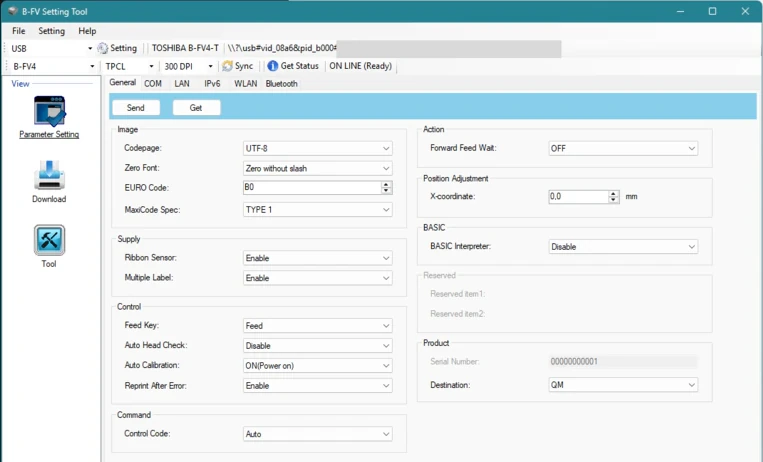Decrease the X-coordinate value
This screenshot has width=763, height=462.
pyautogui.click(x=614, y=200)
